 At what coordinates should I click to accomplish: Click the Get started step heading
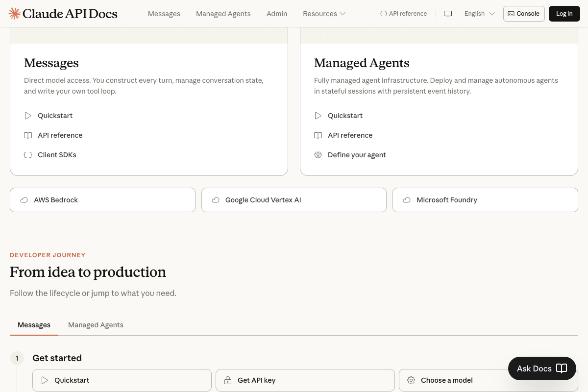pyautogui.click(x=57, y=358)
